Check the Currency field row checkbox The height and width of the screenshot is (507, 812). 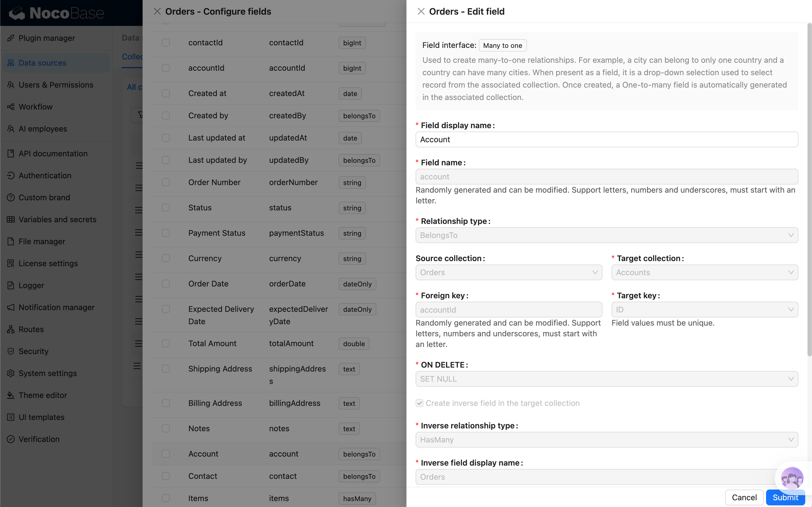pyautogui.click(x=166, y=258)
